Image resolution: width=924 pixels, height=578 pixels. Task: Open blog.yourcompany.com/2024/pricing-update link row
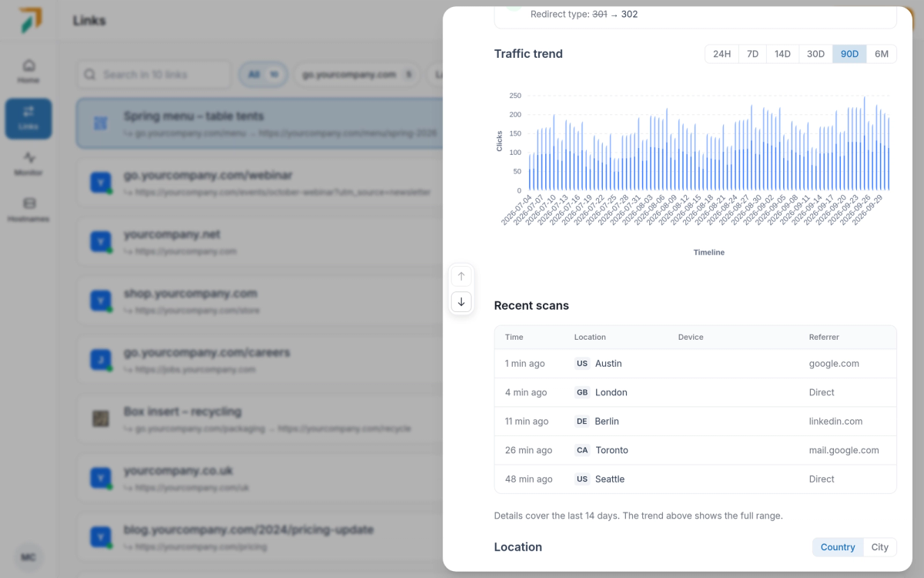[259, 537]
